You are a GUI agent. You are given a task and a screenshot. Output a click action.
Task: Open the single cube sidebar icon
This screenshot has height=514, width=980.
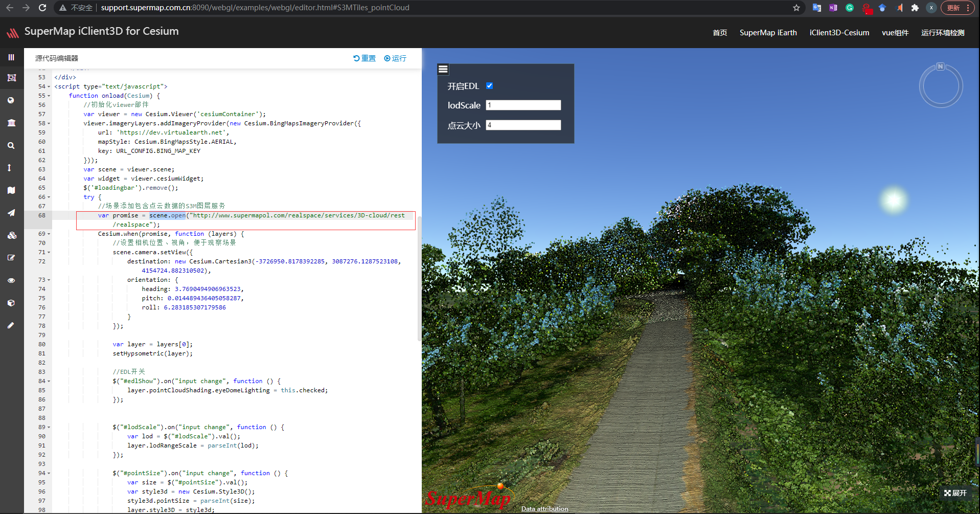click(x=11, y=303)
